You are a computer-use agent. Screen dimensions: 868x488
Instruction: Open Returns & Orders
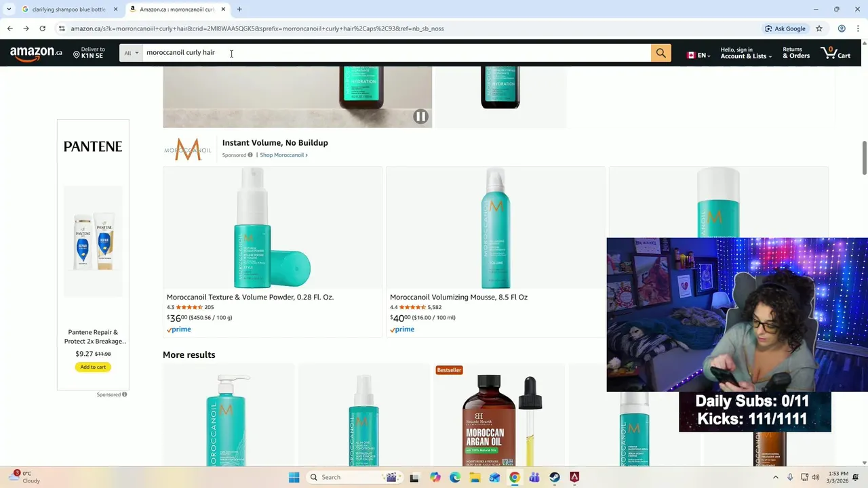pos(796,53)
